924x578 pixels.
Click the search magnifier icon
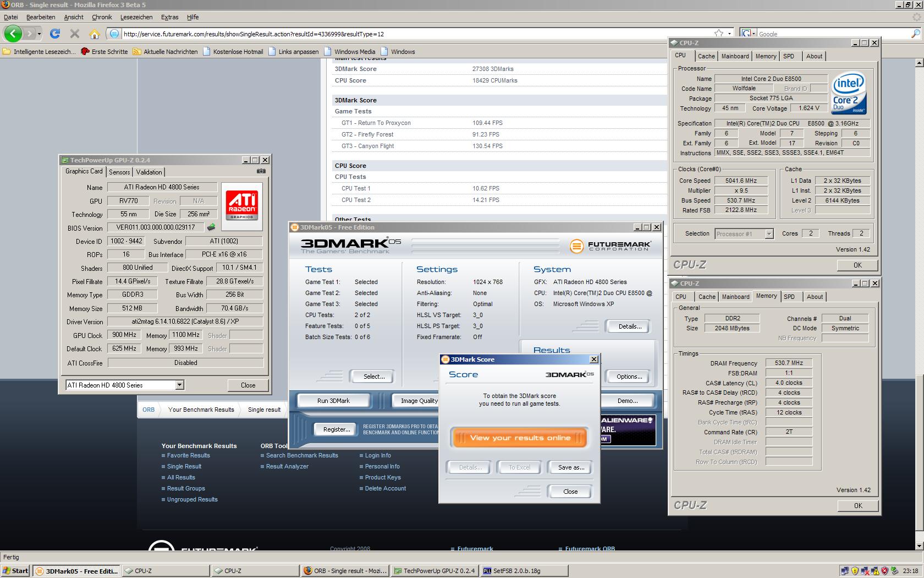(x=916, y=34)
